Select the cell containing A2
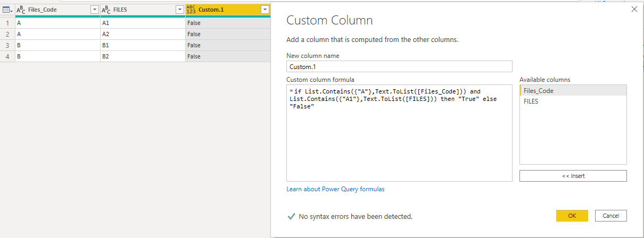The height and width of the screenshot is (238, 644). 143,34
